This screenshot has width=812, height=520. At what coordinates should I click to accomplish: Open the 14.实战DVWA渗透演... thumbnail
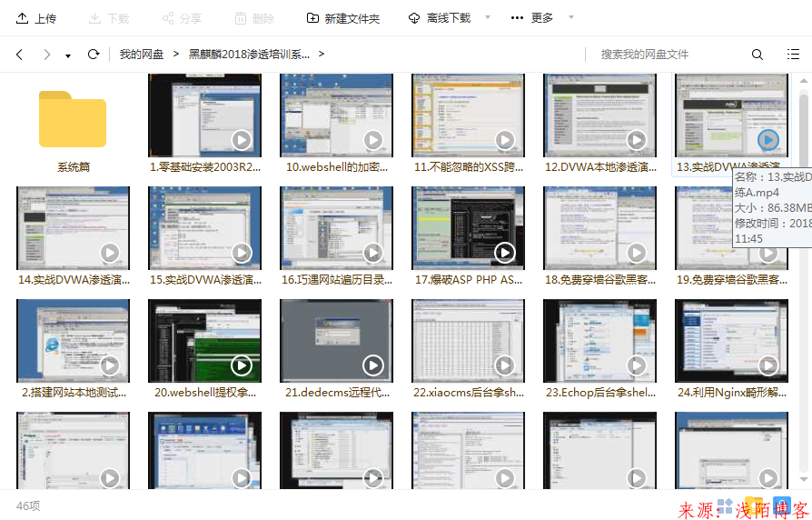point(73,228)
